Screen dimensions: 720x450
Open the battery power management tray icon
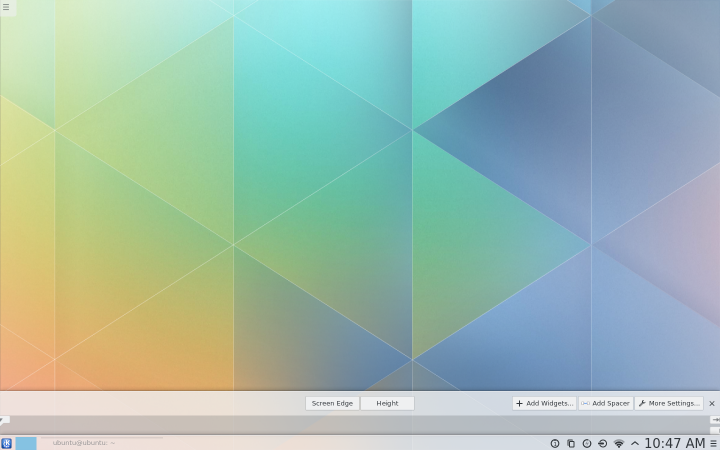(x=586, y=443)
